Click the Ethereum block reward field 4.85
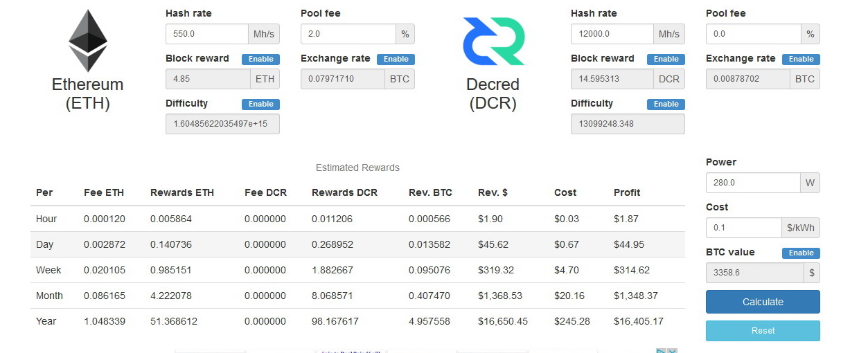This screenshot has width=868, height=353. [x=208, y=79]
